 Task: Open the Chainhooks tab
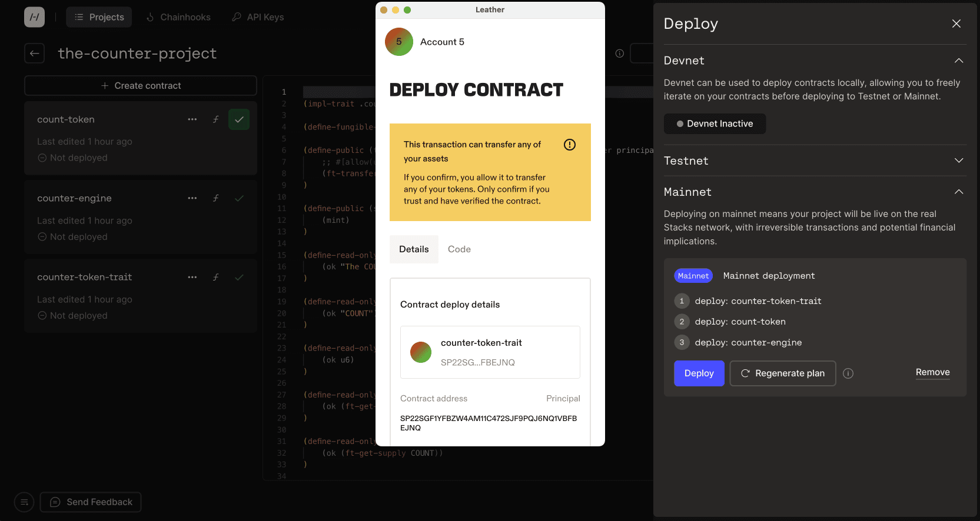(178, 17)
